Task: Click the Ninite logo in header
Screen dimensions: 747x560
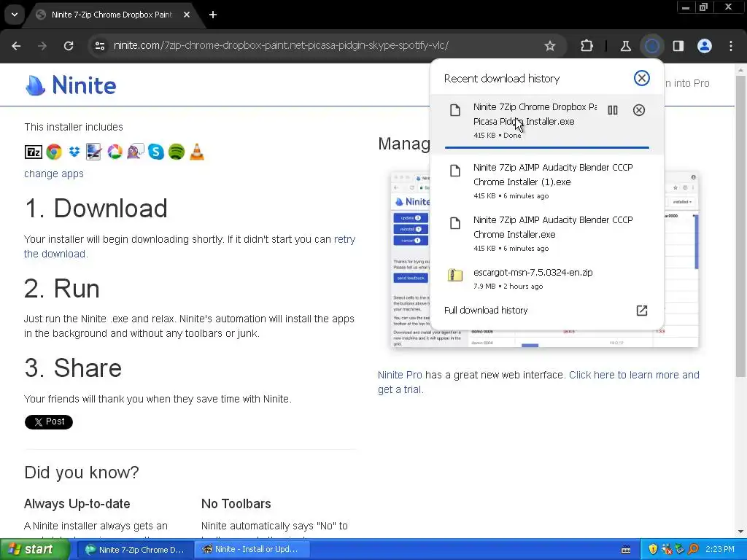Action: (x=71, y=85)
